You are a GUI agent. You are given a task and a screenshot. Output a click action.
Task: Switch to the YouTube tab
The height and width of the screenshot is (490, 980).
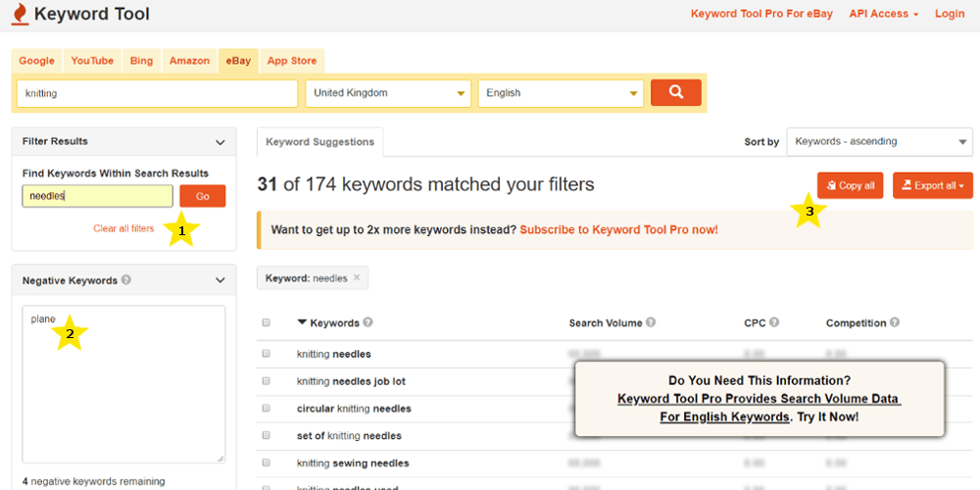point(92,61)
